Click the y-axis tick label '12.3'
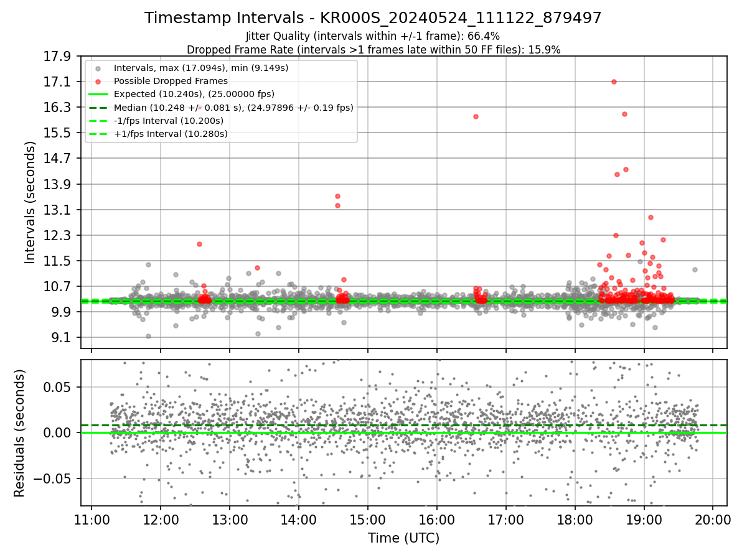 [x=59, y=235]
